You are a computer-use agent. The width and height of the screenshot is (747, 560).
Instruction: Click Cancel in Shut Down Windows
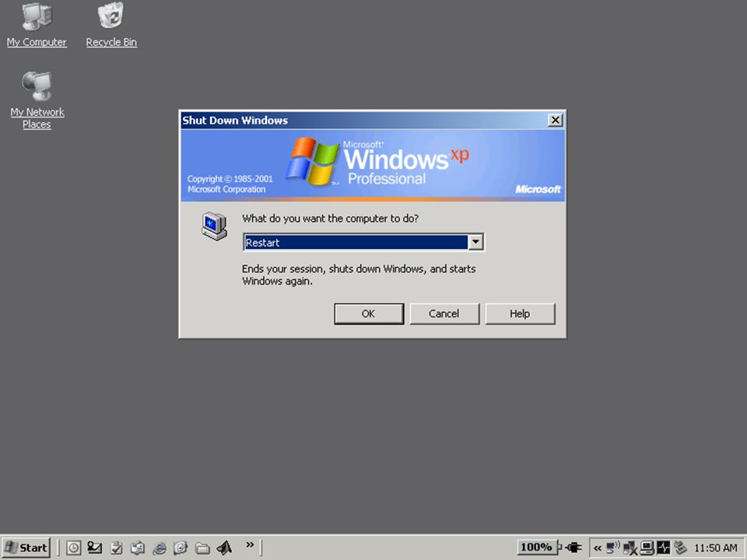(x=444, y=313)
